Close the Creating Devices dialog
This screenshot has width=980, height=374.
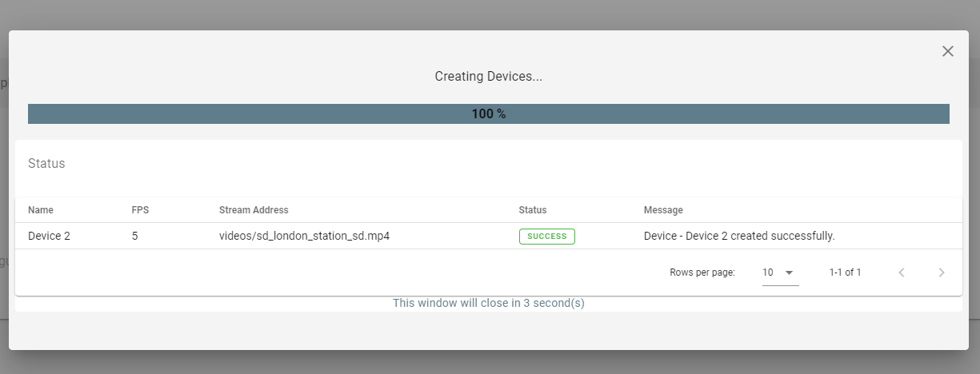[947, 51]
